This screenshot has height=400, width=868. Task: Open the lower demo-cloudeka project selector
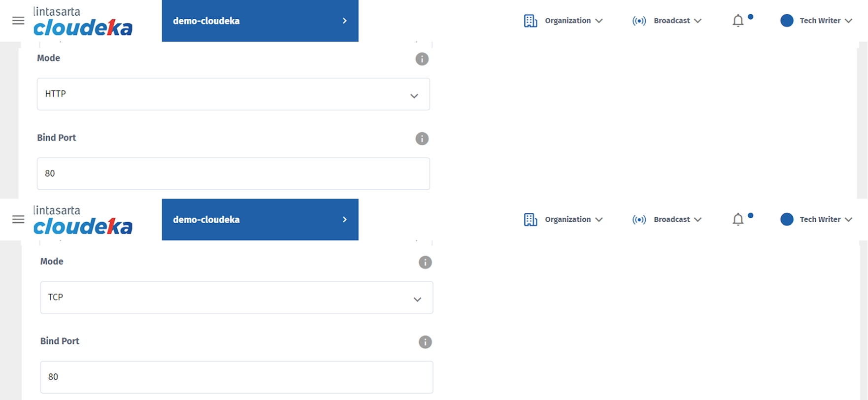260,219
